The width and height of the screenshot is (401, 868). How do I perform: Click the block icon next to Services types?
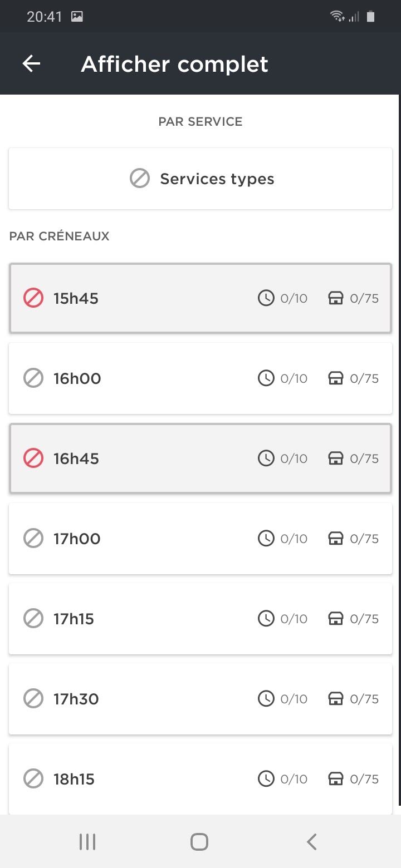click(x=140, y=179)
